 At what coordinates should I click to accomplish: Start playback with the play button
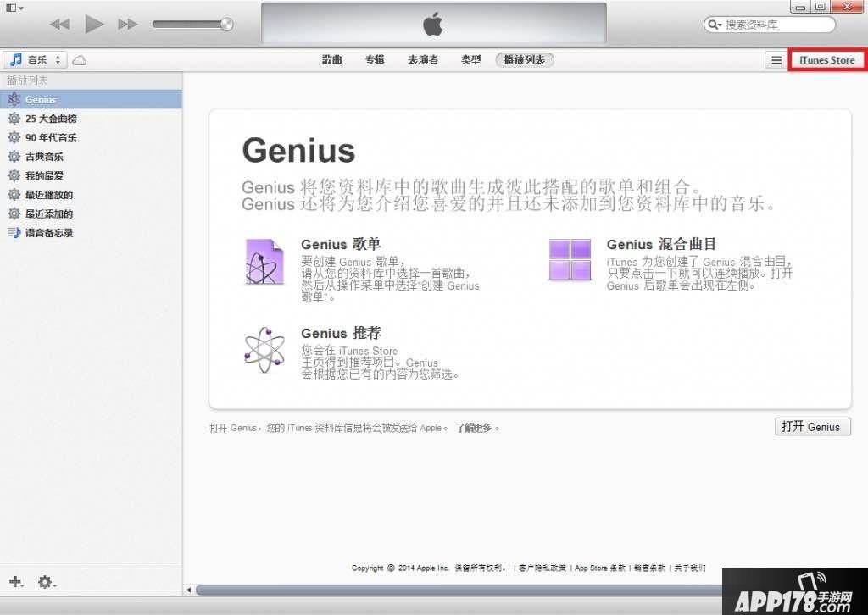coord(95,24)
